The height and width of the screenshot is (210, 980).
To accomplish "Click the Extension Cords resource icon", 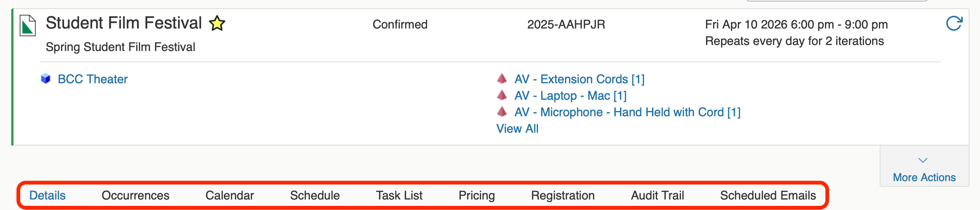I will 502,78.
